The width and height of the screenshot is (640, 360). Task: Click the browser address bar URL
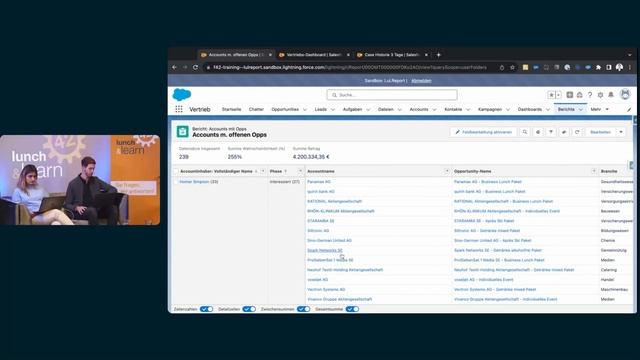click(350, 67)
